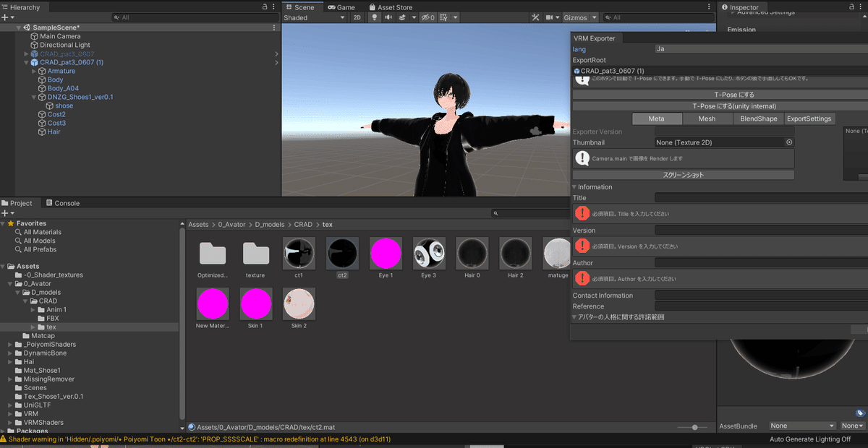Select Main Camera in Hierarchy

pyautogui.click(x=60, y=36)
